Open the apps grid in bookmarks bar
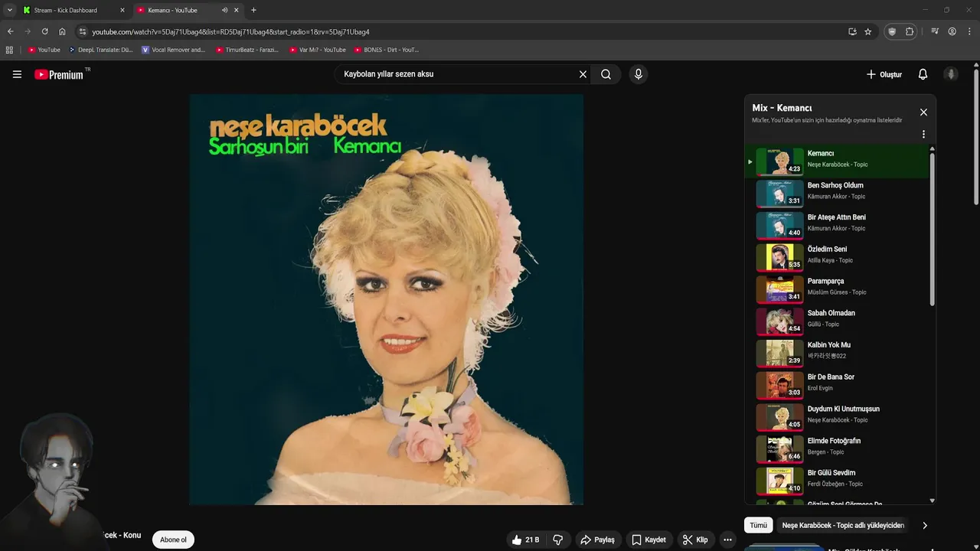 tap(9, 50)
